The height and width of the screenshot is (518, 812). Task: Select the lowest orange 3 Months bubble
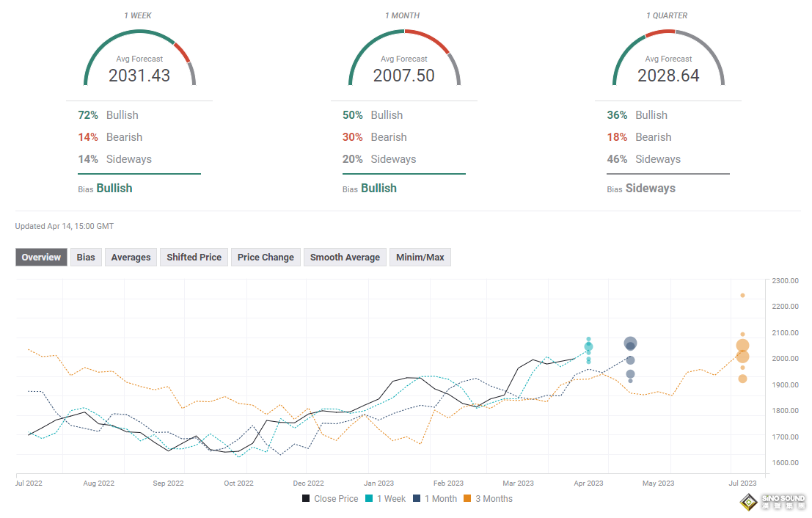coord(742,379)
